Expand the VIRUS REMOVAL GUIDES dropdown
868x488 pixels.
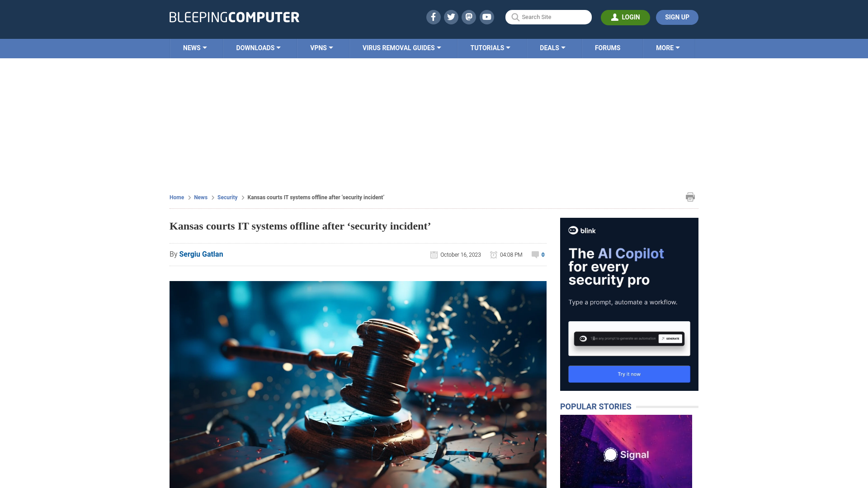401,47
